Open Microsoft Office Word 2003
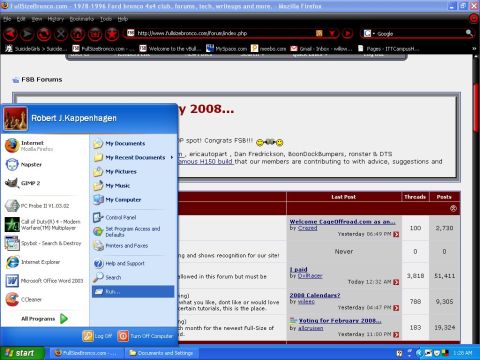The width and height of the screenshot is (480, 360). (x=44, y=281)
